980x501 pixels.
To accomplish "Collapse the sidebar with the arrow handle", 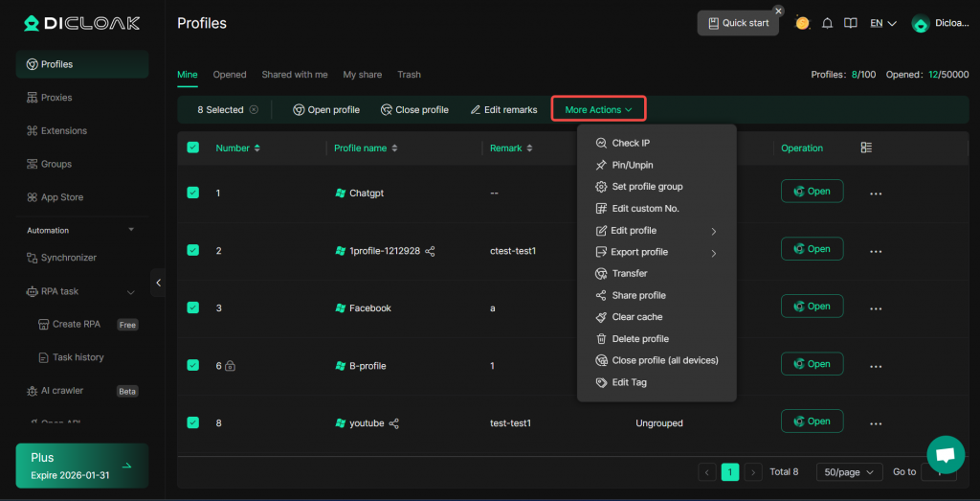I will 159,283.
